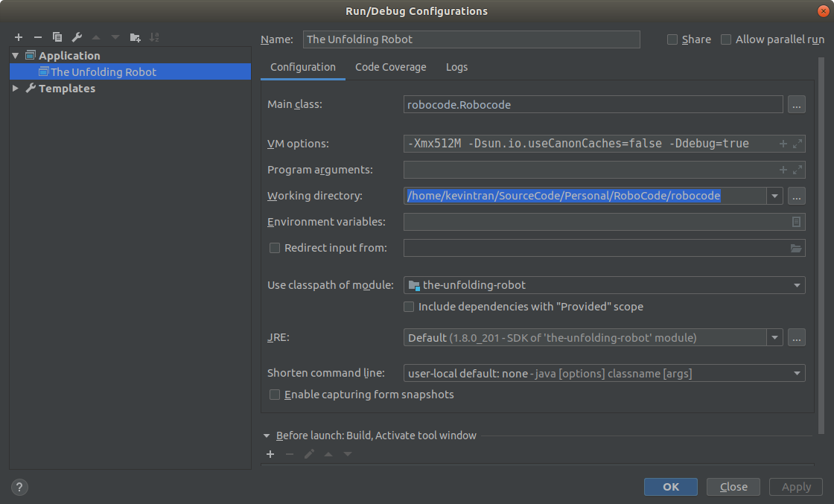Expand the Templates tree node

pos(16,89)
